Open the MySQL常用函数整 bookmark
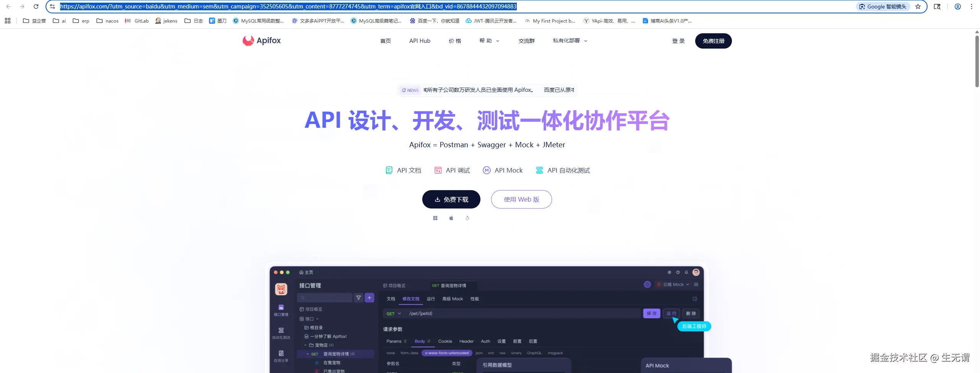 [258, 21]
